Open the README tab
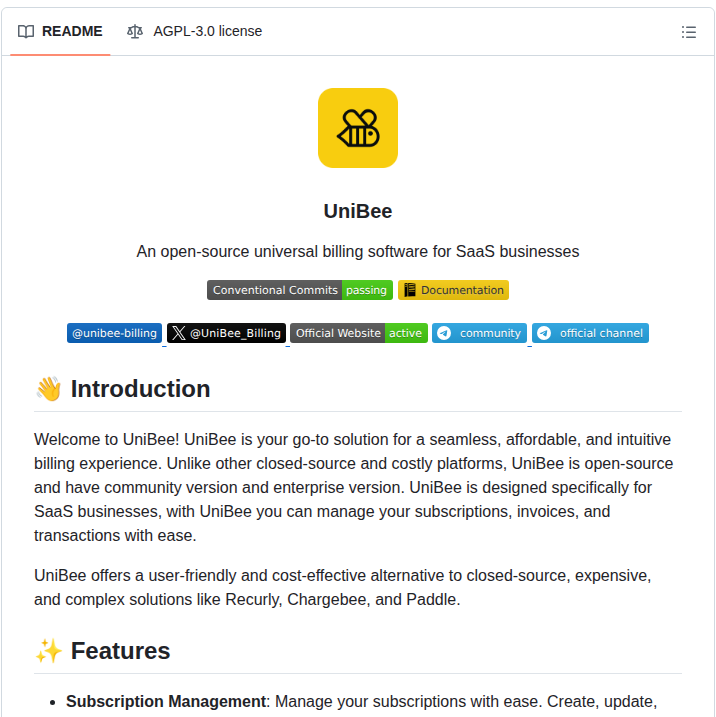716x717 pixels. tap(60, 32)
